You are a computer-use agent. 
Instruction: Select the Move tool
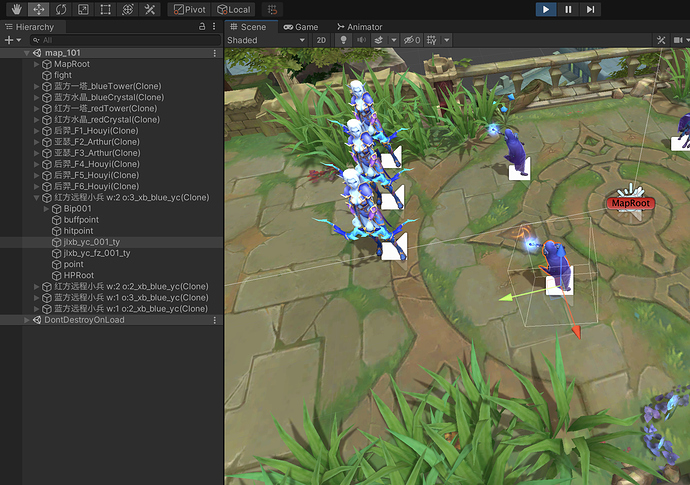39,9
